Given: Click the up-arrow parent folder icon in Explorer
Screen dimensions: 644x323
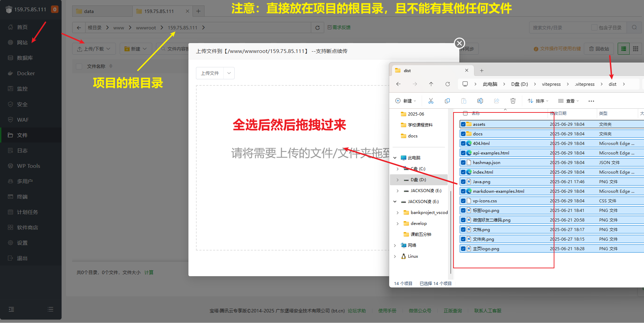Looking at the screenshot, I should coord(431,84).
